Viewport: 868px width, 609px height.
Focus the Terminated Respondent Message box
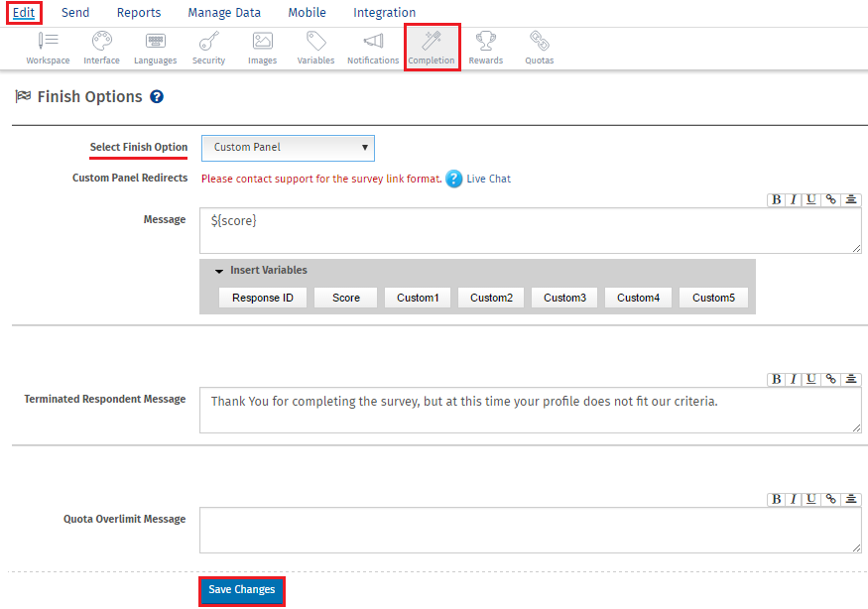531,411
